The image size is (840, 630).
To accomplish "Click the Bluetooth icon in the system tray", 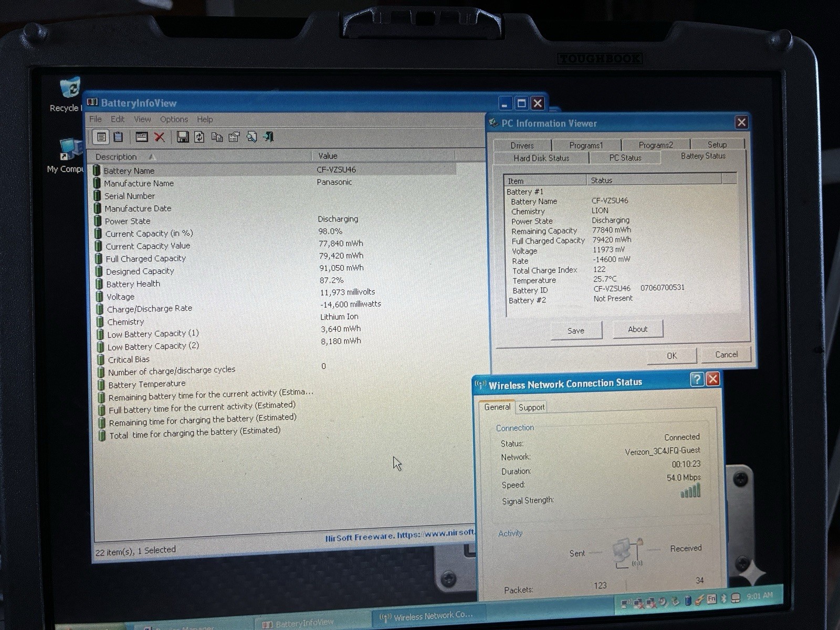I will pos(723,598).
